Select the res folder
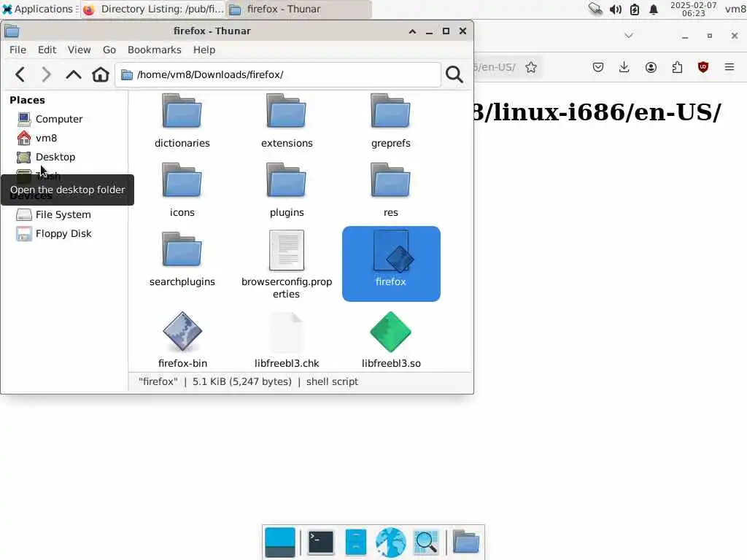The height and width of the screenshot is (560, 747). [x=391, y=190]
